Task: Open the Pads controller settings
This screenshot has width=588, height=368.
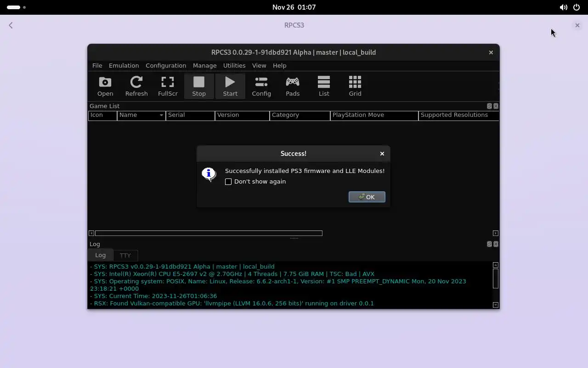Action: 293,86
